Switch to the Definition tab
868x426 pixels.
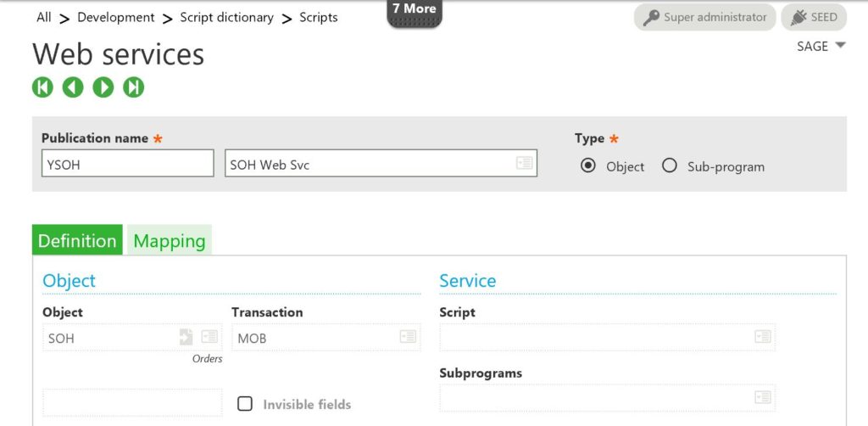[x=77, y=241]
